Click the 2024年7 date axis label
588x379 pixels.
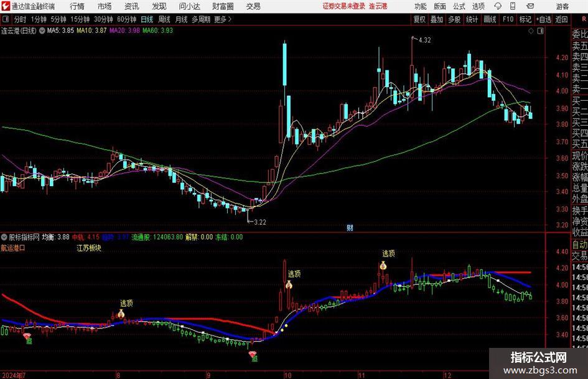14,375
